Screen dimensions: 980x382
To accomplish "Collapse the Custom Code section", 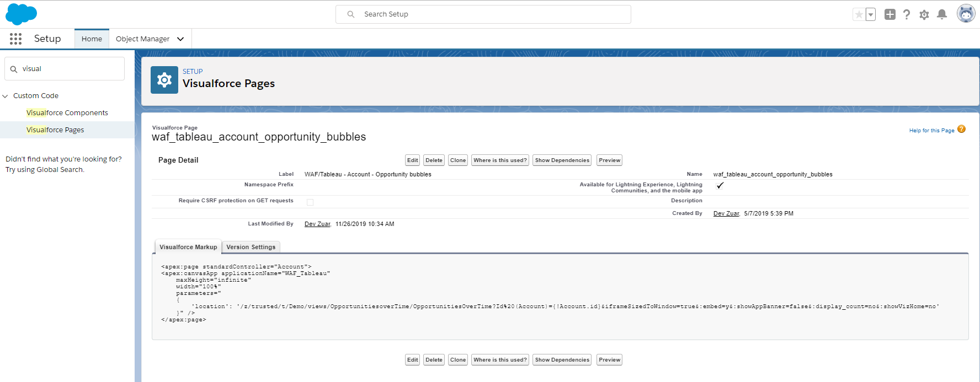I will pyautogui.click(x=6, y=96).
